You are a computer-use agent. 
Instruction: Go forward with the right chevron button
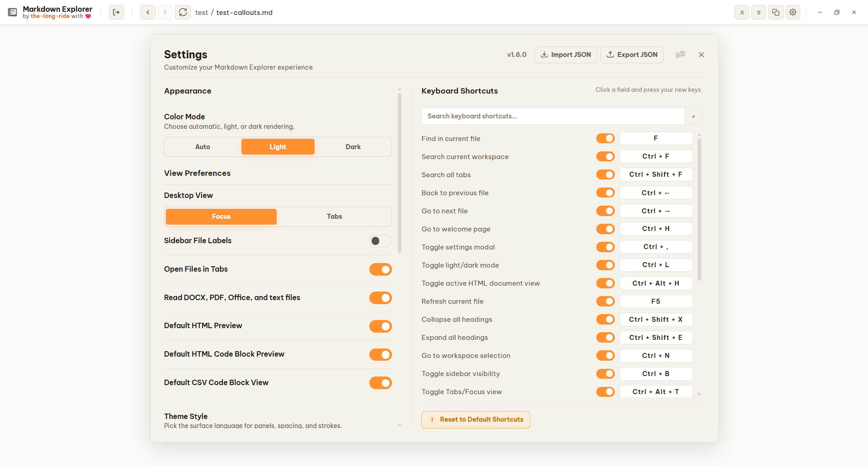click(165, 12)
